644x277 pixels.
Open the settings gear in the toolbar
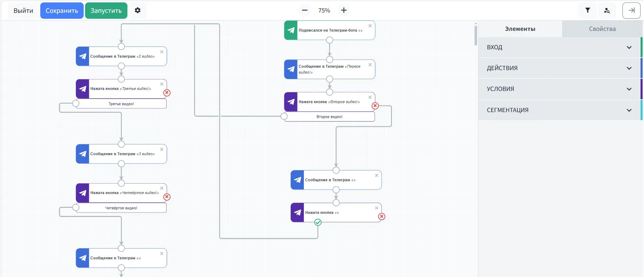tap(137, 10)
